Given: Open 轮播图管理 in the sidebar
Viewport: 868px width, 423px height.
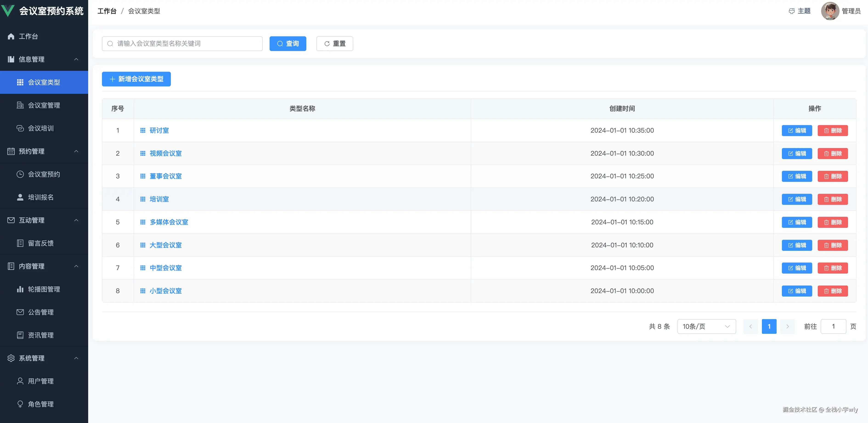Looking at the screenshot, I should coord(44,289).
